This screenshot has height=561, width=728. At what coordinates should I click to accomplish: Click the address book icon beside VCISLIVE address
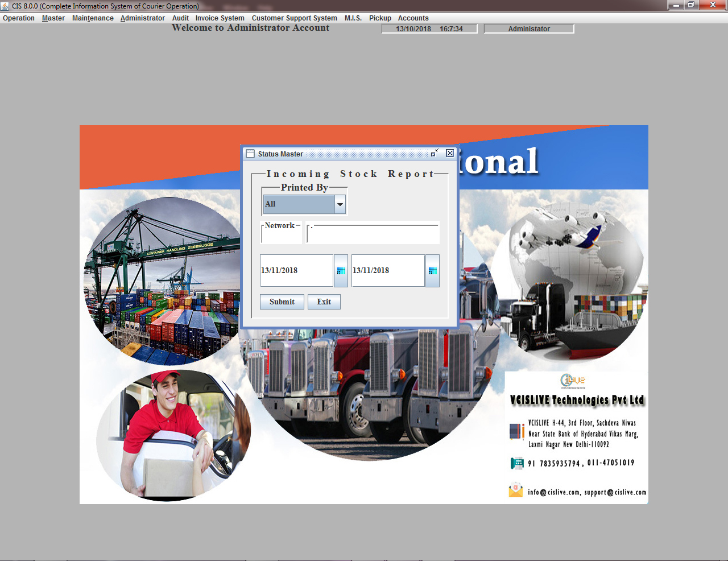(517, 432)
